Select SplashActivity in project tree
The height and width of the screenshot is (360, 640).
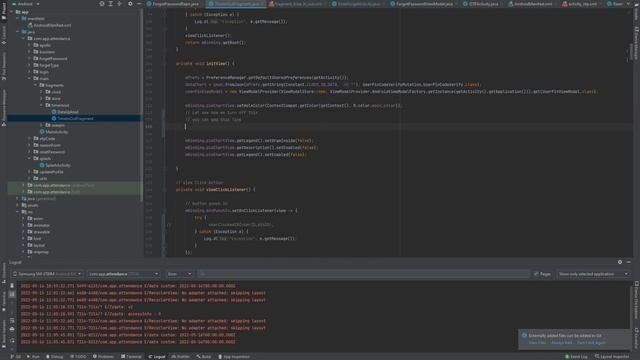point(55,165)
